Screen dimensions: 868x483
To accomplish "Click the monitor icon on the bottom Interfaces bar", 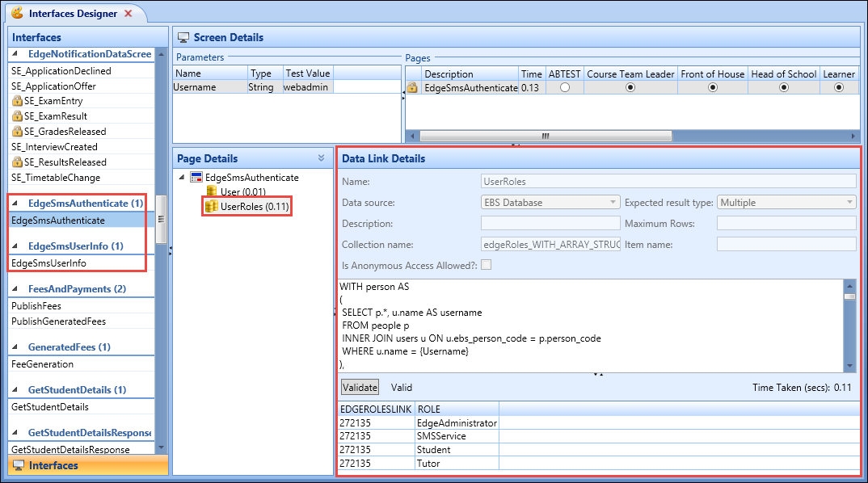I will tap(19, 464).
